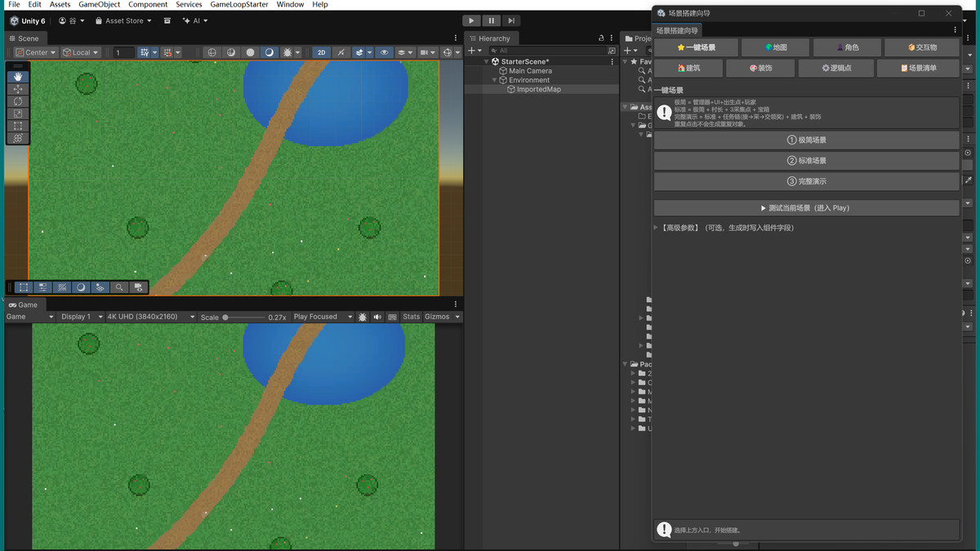
Task: Open the Component menu
Action: [x=148, y=5]
